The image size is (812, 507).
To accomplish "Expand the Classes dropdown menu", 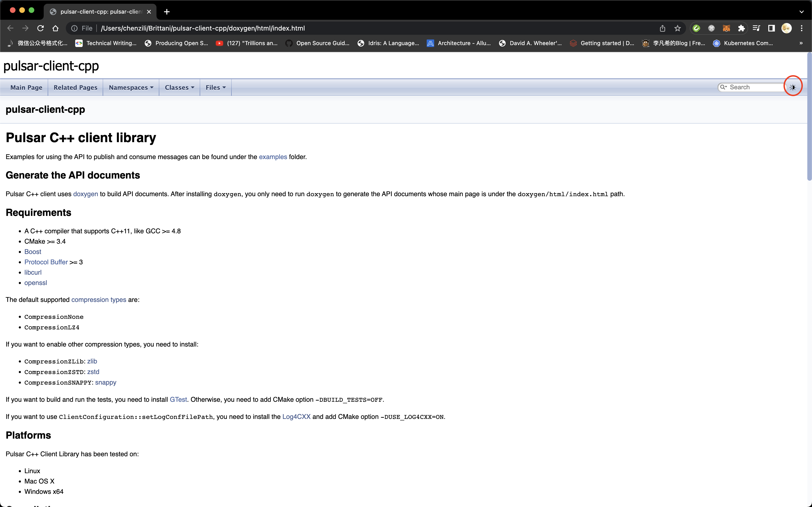I will [x=179, y=88].
